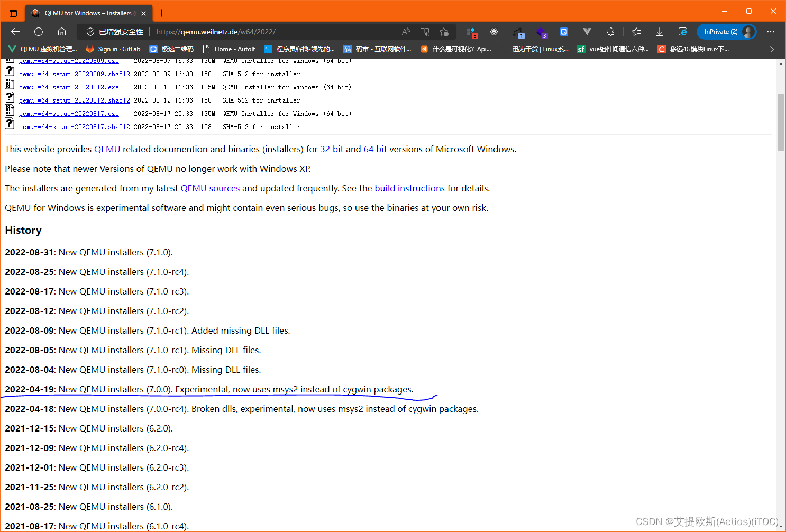Open the vue组件间通信六种 bookmark
The height and width of the screenshot is (532, 786).
pos(613,49)
